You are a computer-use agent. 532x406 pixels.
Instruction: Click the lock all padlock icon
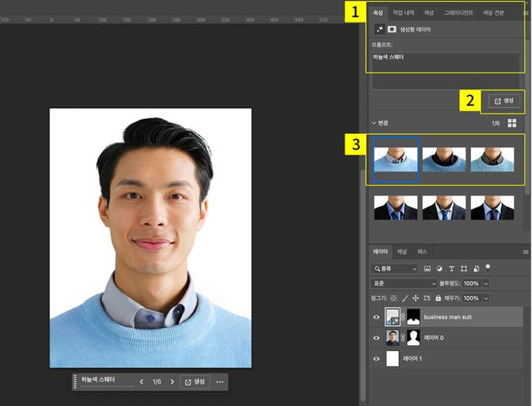pos(438,298)
